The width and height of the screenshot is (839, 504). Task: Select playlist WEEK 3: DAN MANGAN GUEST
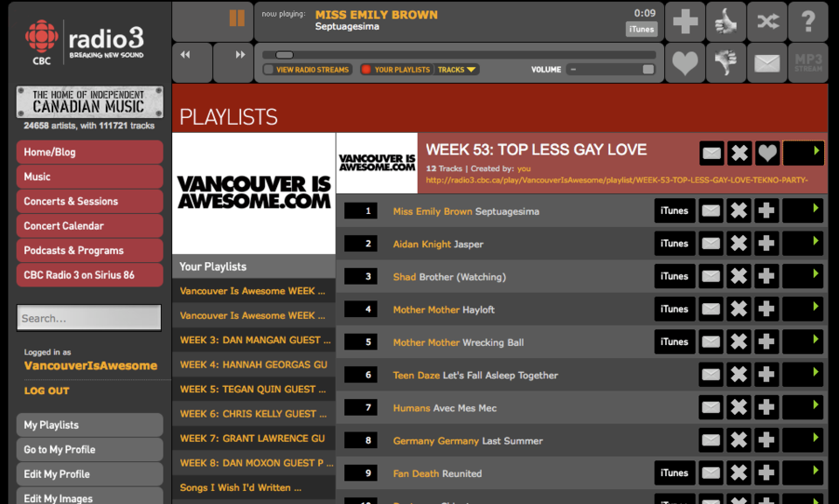(253, 340)
